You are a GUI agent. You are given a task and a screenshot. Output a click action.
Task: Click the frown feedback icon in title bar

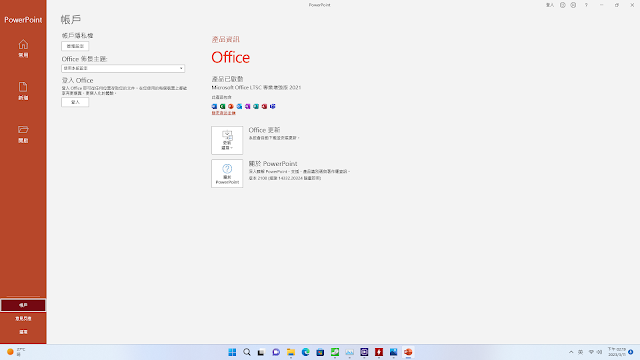[573, 5]
